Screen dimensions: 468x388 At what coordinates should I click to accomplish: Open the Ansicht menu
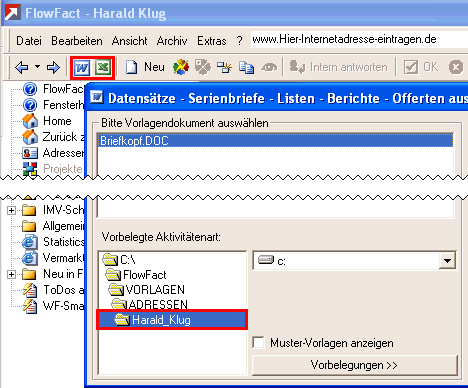[129, 41]
